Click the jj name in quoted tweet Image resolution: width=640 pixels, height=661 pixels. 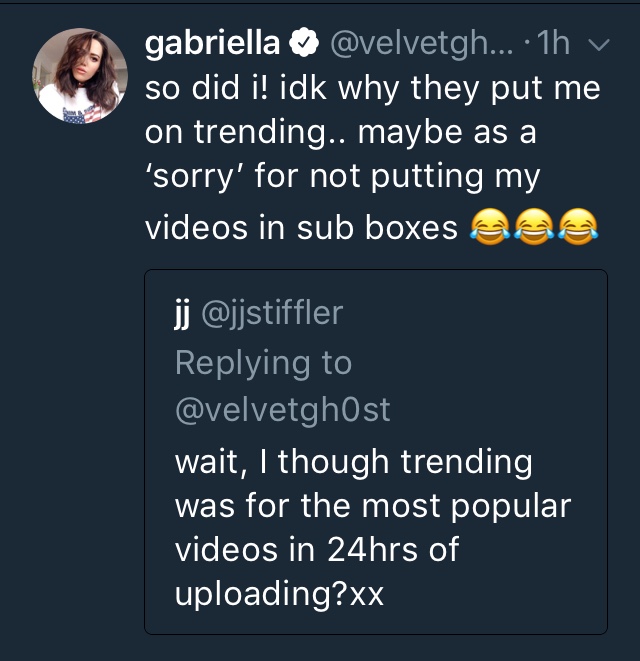(x=183, y=313)
